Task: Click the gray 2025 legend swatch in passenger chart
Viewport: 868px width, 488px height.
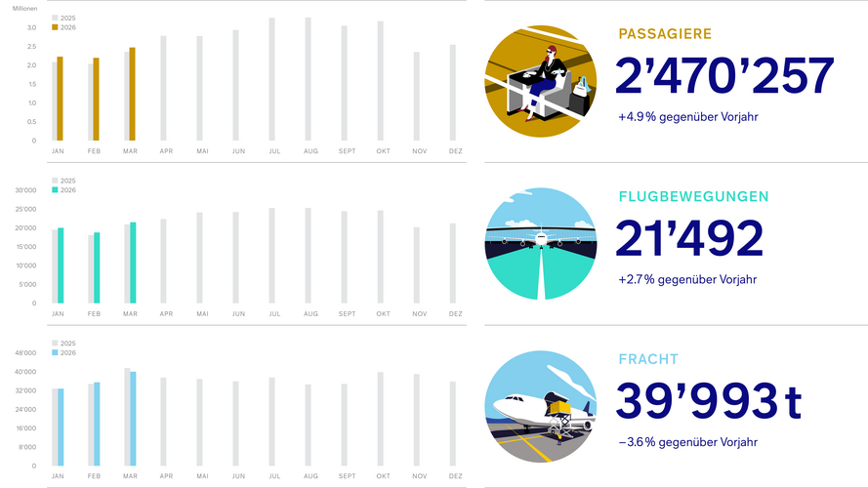Action: click(x=56, y=19)
